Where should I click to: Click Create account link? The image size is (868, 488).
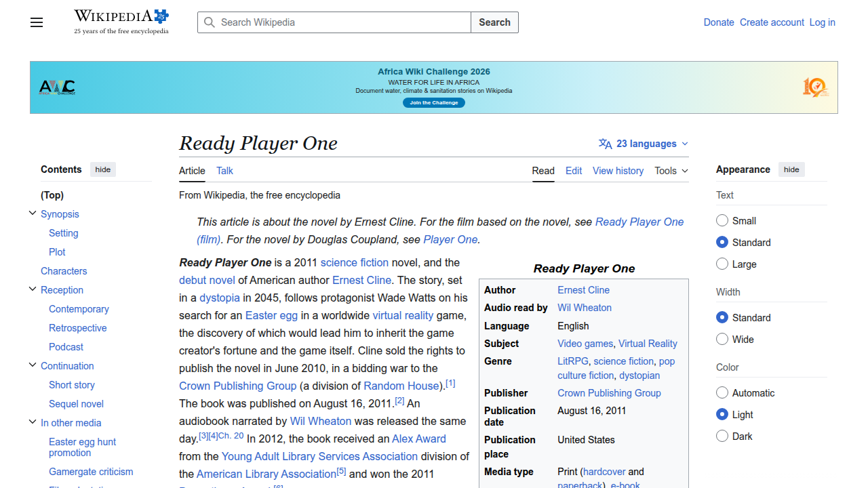[x=772, y=22]
